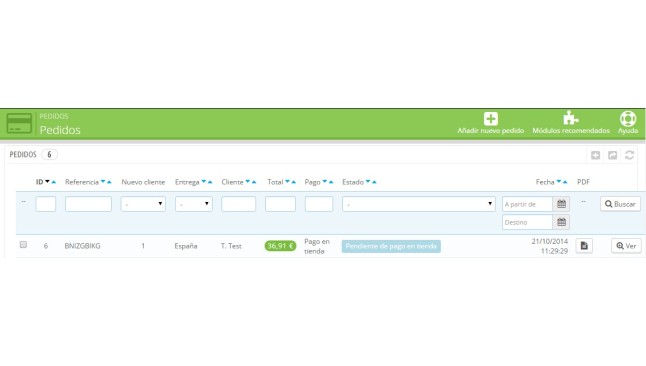Viewport: 646px width, 366px height.
Task: Click the Añadir nuevo pedido plus icon
Action: pyautogui.click(x=491, y=119)
